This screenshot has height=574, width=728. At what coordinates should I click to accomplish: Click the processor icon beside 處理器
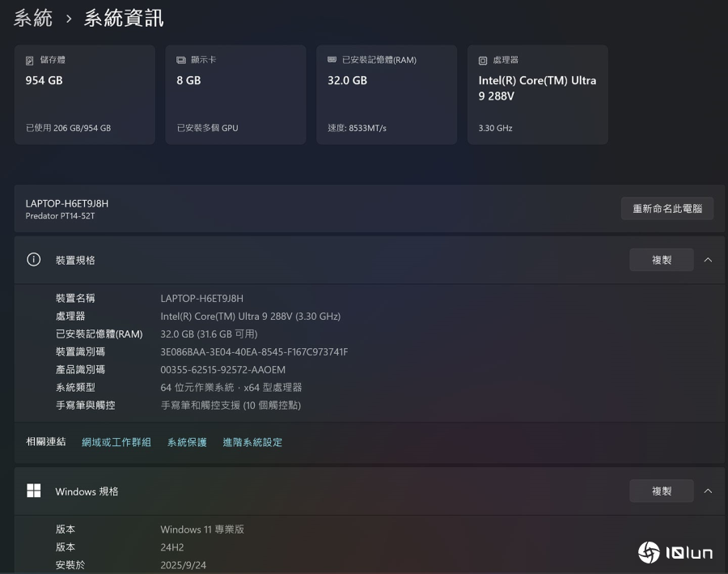pos(483,61)
